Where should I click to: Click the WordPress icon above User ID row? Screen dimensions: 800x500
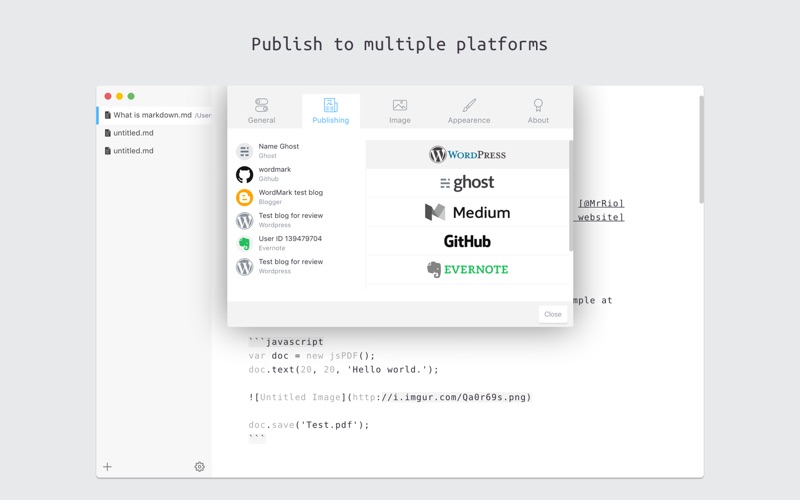tap(244, 220)
